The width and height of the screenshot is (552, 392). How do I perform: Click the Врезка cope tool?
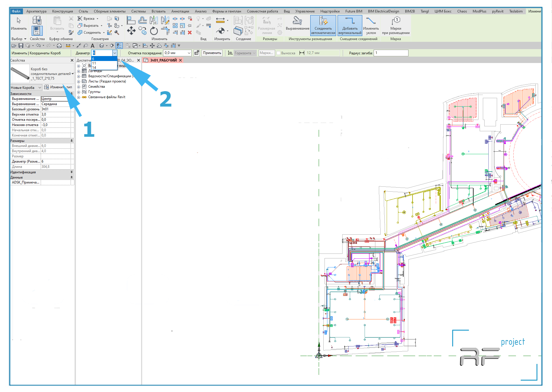[x=88, y=19]
